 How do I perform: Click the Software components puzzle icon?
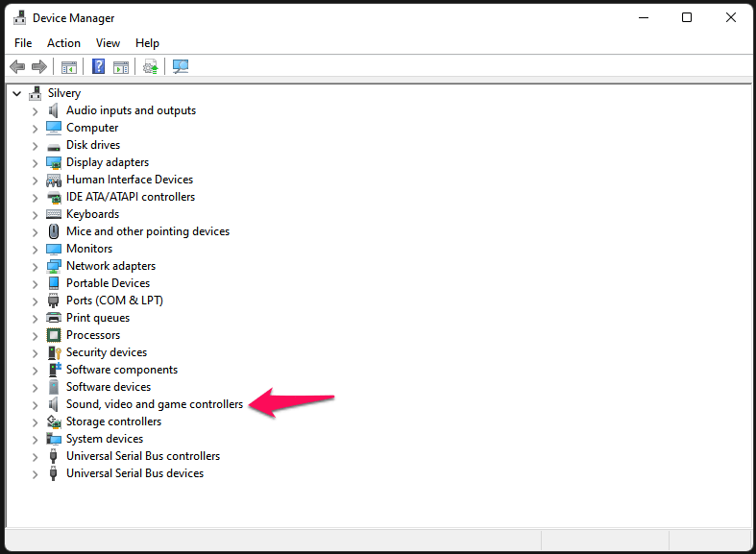(x=55, y=370)
